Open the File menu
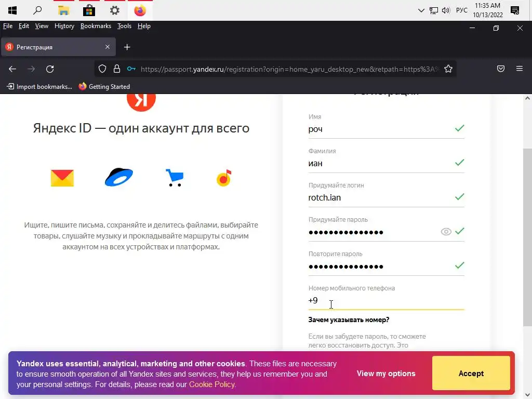Viewport: 532px width, 399px height. click(7, 26)
